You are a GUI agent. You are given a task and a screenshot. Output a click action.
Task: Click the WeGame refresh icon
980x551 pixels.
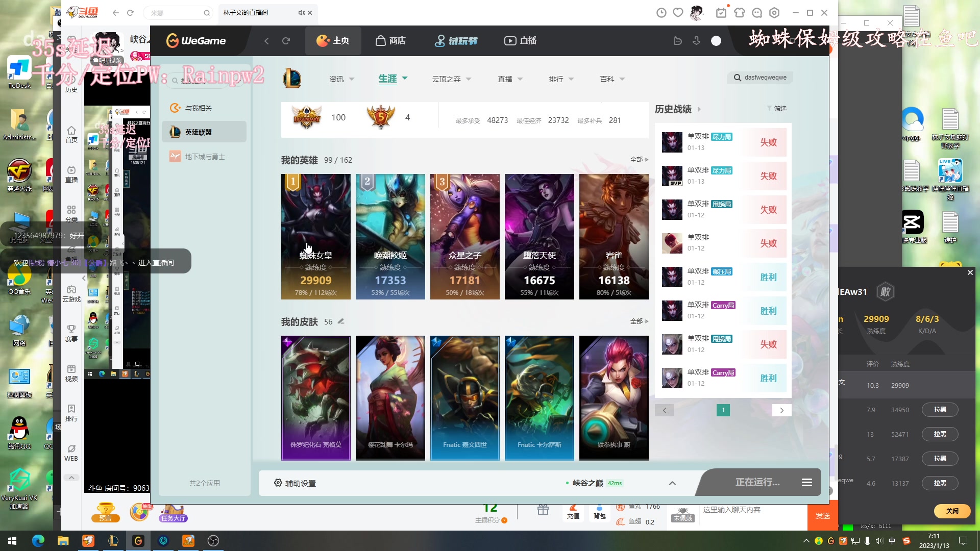click(286, 41)
